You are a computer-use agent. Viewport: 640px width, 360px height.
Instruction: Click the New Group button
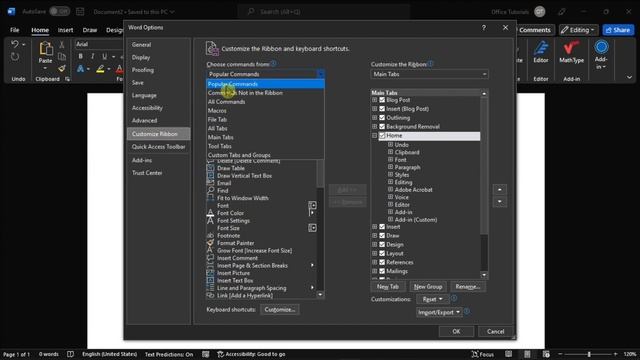click(x=428, y=287)
